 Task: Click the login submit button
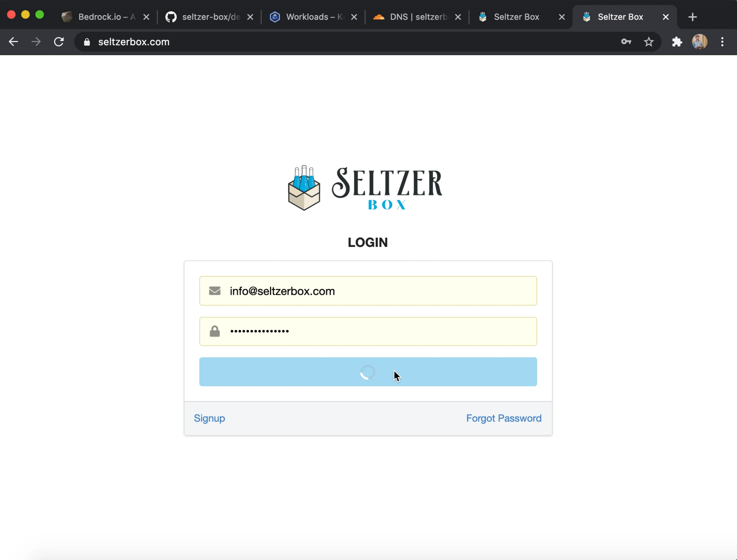click(x=368, y=371)
